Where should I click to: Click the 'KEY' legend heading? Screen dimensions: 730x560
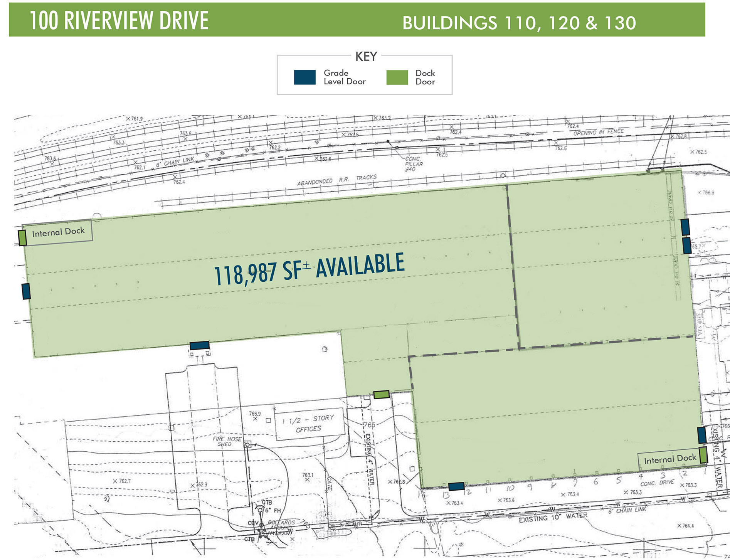pyautogui.click(x=366, y=57)
